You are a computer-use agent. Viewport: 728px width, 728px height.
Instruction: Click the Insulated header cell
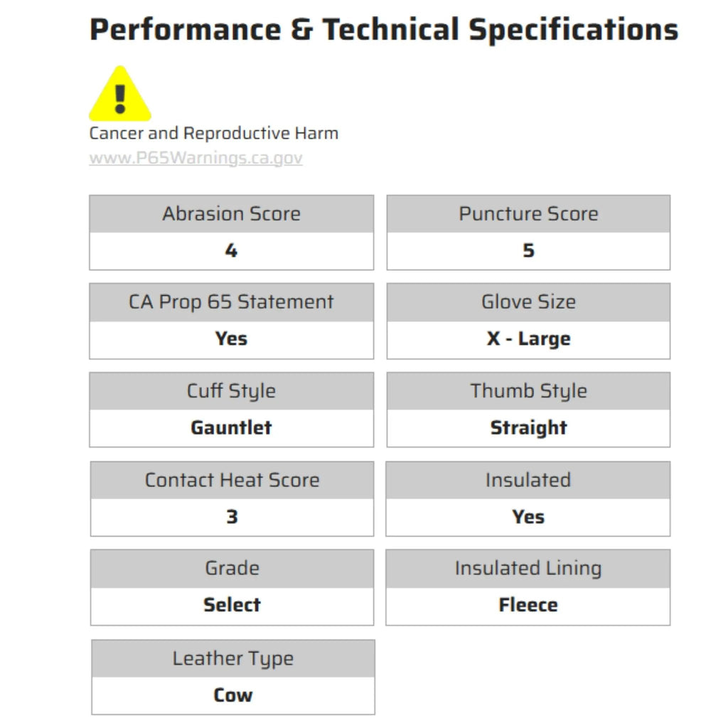pos(528,480)
